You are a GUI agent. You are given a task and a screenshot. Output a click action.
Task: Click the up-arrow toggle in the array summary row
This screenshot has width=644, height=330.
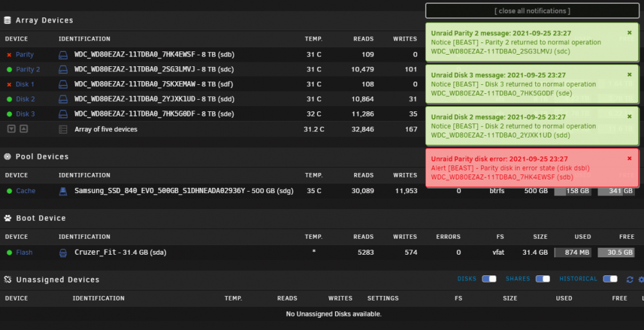24,129
